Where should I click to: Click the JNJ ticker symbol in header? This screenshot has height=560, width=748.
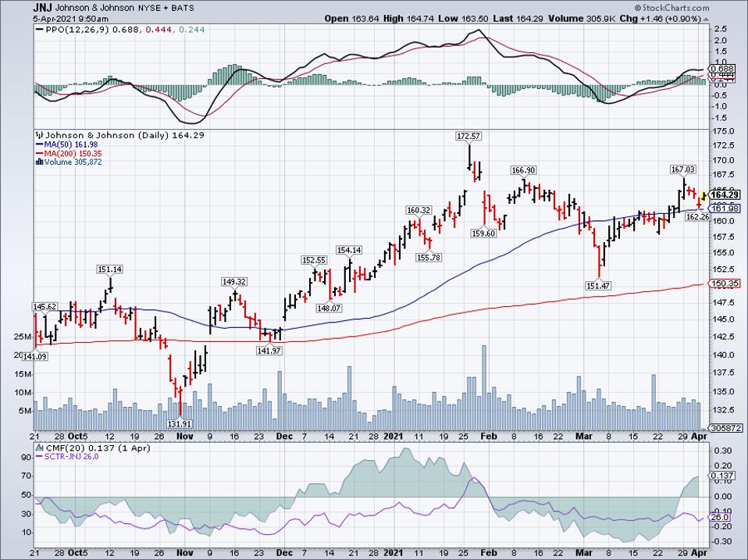42,8
